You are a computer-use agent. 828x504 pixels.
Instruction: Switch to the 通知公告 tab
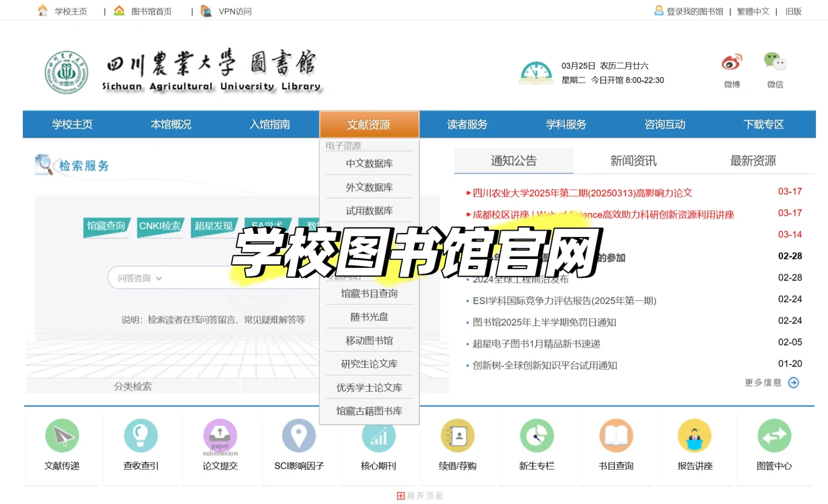[514, 161]
